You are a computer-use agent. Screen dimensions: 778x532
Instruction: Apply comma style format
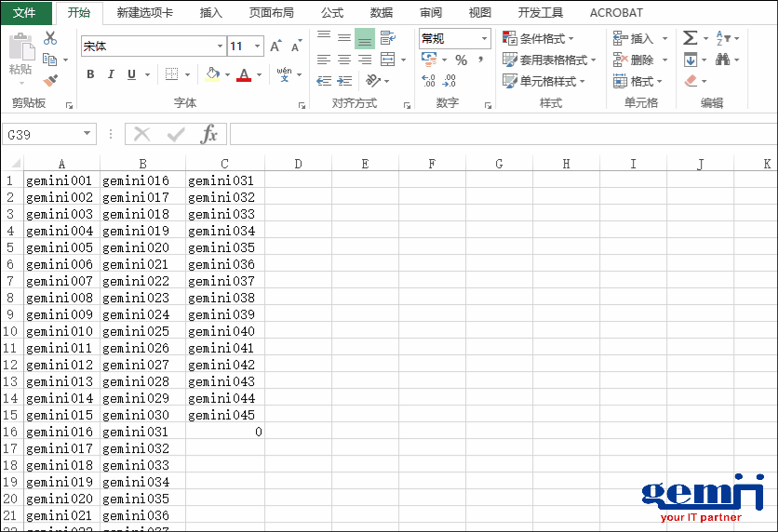tap(480, 60)
